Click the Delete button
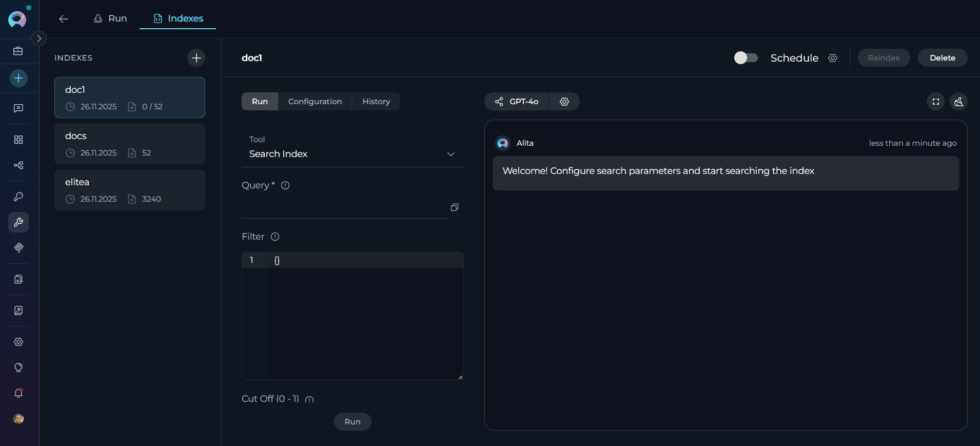This screenshot has width=980, height=446. [942, 58]
